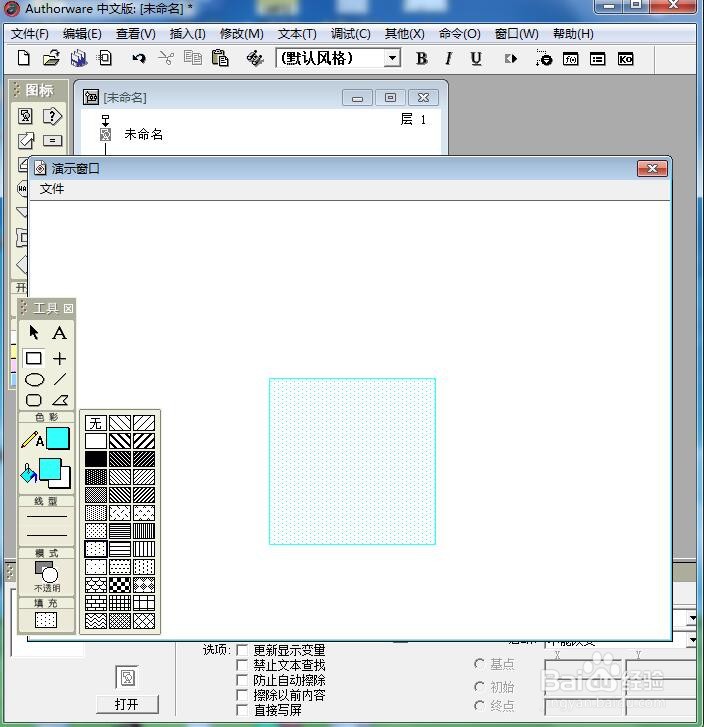Viewport: 704px width, 727px height.
Task: Open the 编辑(E) menu
Action: [82, 34]
